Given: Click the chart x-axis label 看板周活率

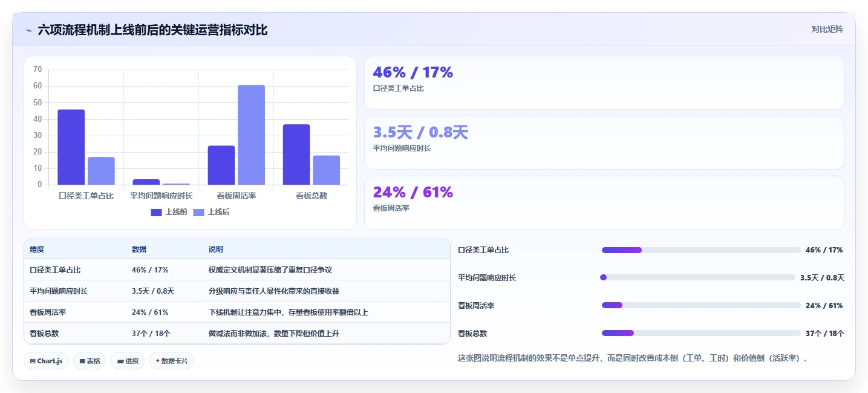Looking at the screenshot, I should coord(236,196).
